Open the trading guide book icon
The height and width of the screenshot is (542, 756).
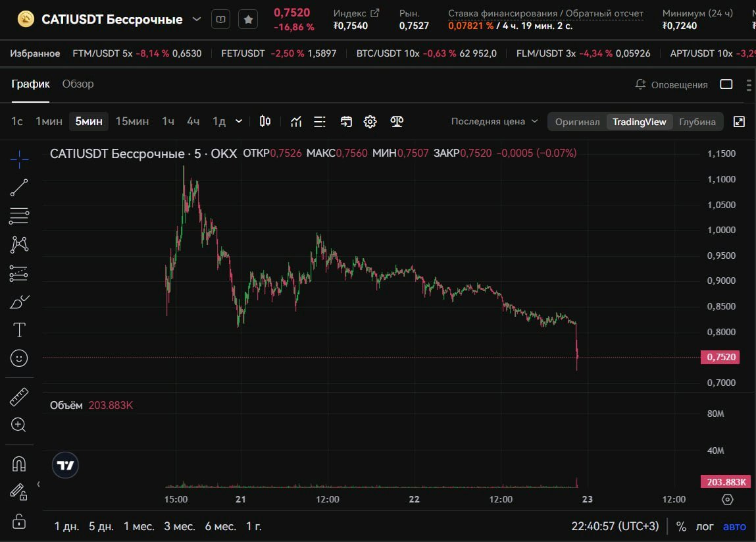tap(221, 19)
